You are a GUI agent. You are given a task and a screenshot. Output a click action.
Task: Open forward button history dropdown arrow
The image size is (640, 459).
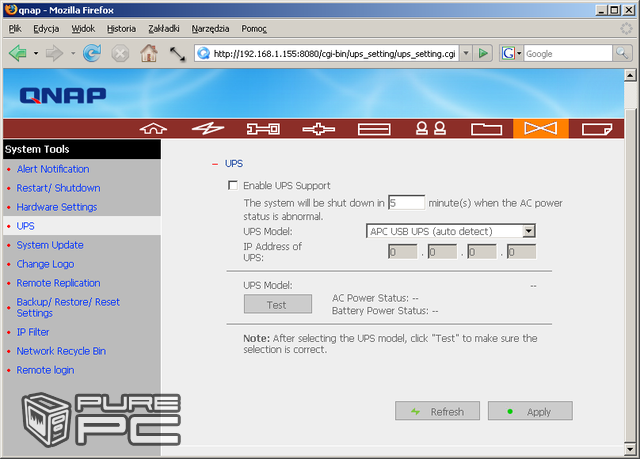[x=73, y=53]
